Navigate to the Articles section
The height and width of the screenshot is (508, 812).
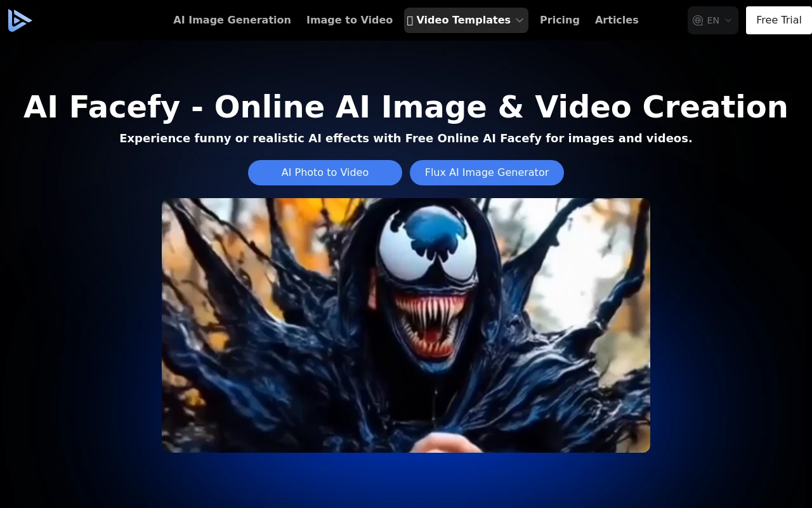pos(616,20)
